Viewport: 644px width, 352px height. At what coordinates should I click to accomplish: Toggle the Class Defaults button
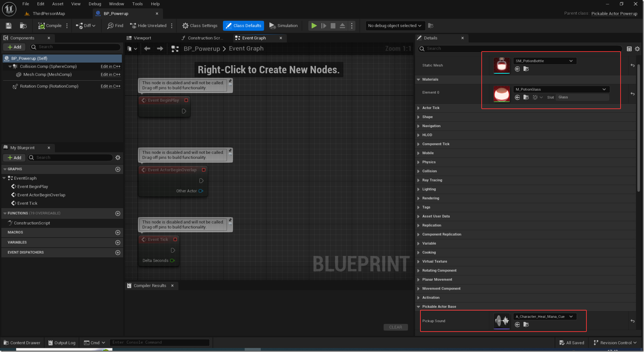tap(243, 26)
